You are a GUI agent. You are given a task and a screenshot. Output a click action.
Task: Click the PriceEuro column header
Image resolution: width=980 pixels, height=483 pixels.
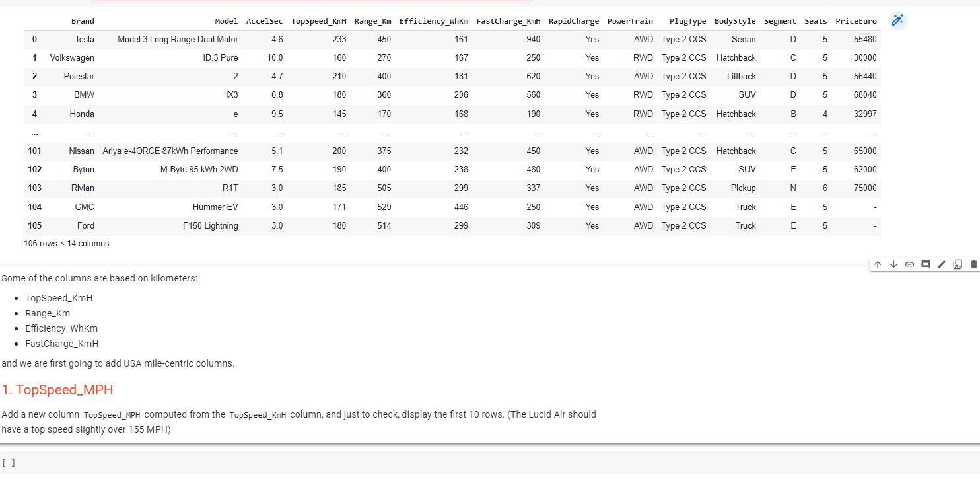pos(856,21)
